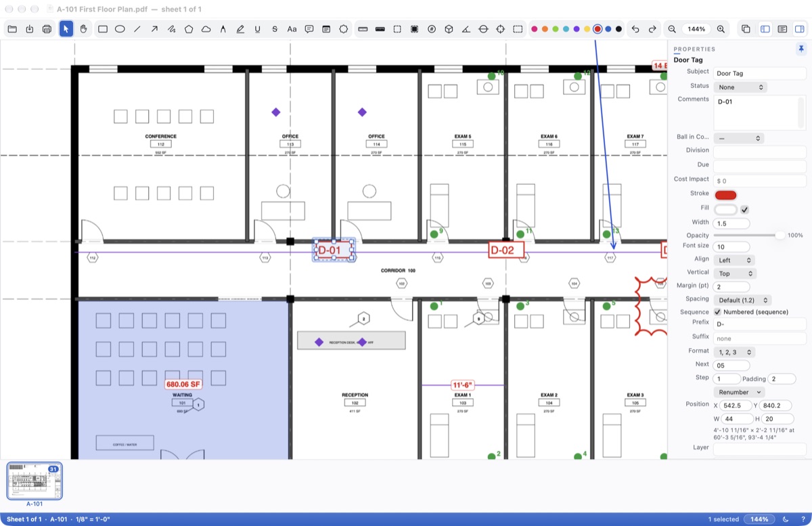Select the pen nib tool

(223, 29)
